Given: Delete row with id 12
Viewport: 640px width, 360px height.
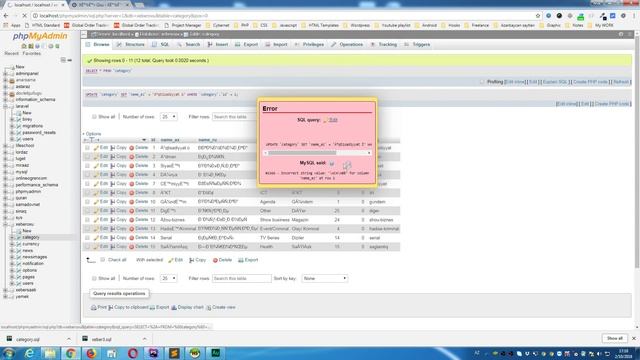Looking at the screenshot, I should coord(138,220).
